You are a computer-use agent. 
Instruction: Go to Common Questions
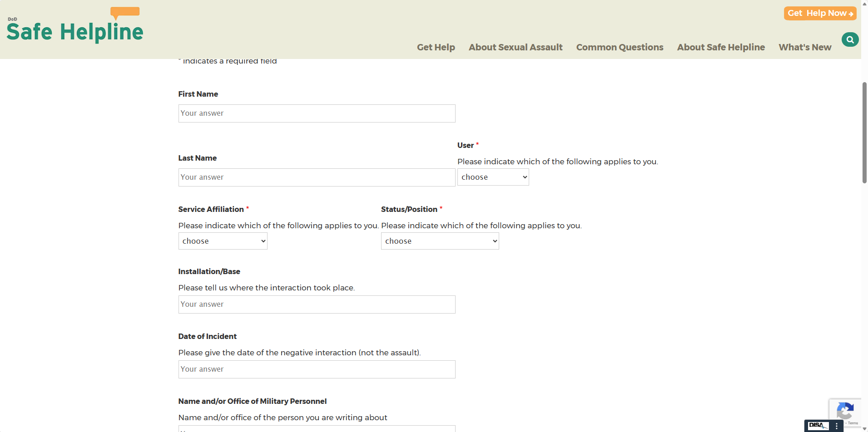620,47
